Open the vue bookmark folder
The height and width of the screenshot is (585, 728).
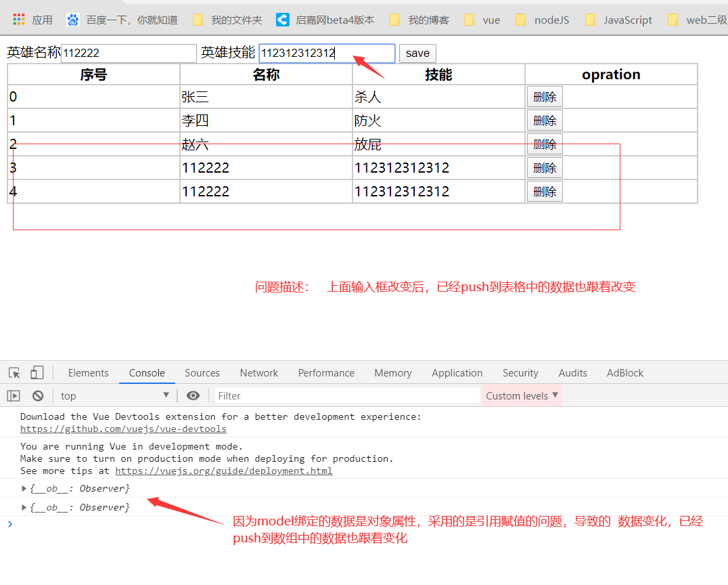[x=482, y=20]
